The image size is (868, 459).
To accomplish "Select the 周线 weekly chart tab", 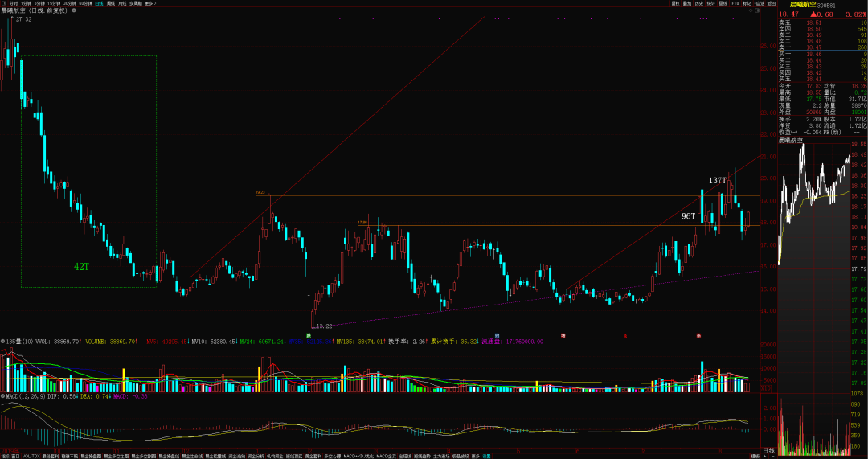I will 111,3.
